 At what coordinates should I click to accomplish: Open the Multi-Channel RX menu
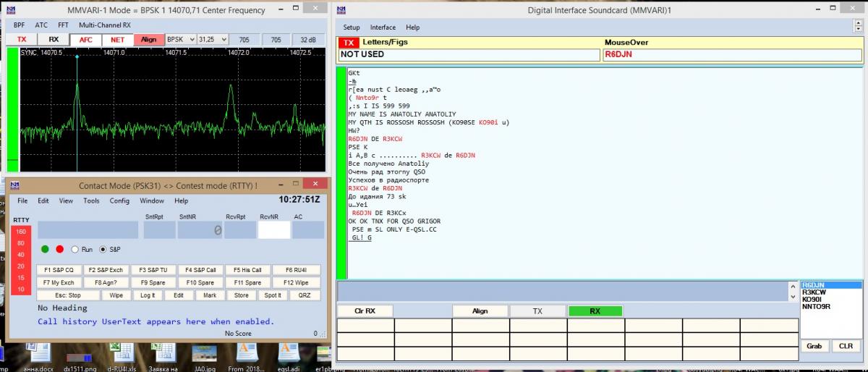pyautogui.click(x=105, y=25)
